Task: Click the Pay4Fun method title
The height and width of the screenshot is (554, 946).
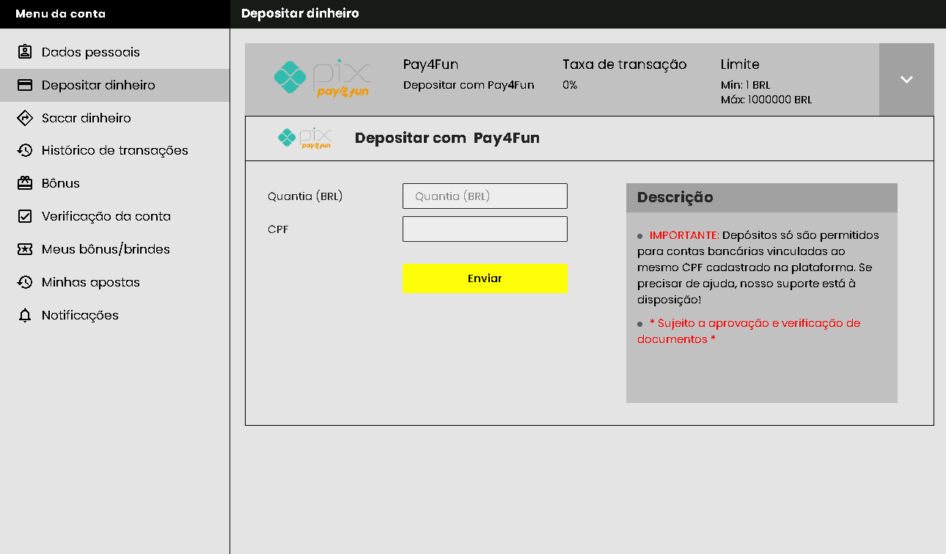Action: 431,65
